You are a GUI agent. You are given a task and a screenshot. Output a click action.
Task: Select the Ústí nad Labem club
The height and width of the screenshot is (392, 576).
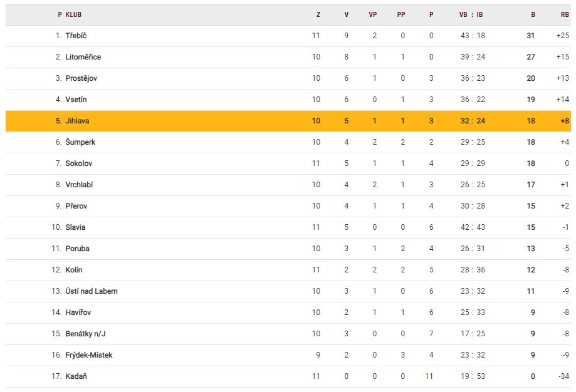(x=92, y=291)
